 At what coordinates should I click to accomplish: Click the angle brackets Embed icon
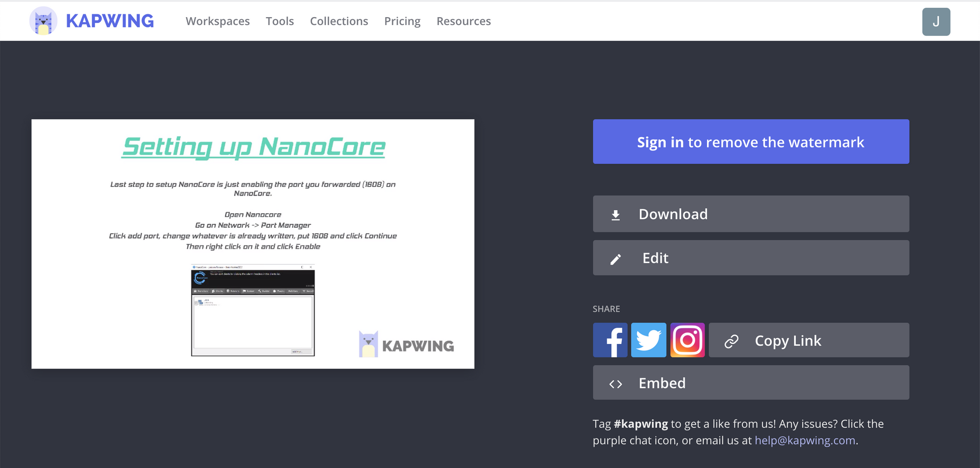click(616, 384)
